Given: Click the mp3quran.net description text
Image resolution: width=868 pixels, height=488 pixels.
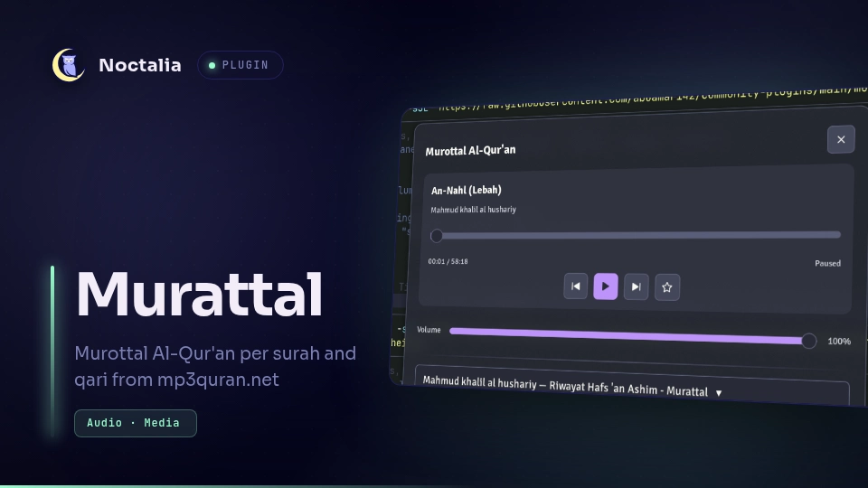Looking at the screenshot, I should pos(218,380).
